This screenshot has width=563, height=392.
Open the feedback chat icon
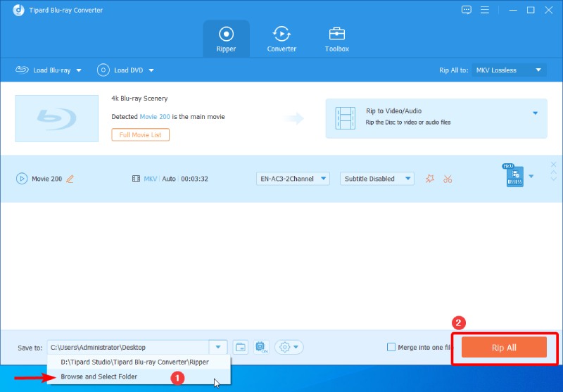(467, 10)
